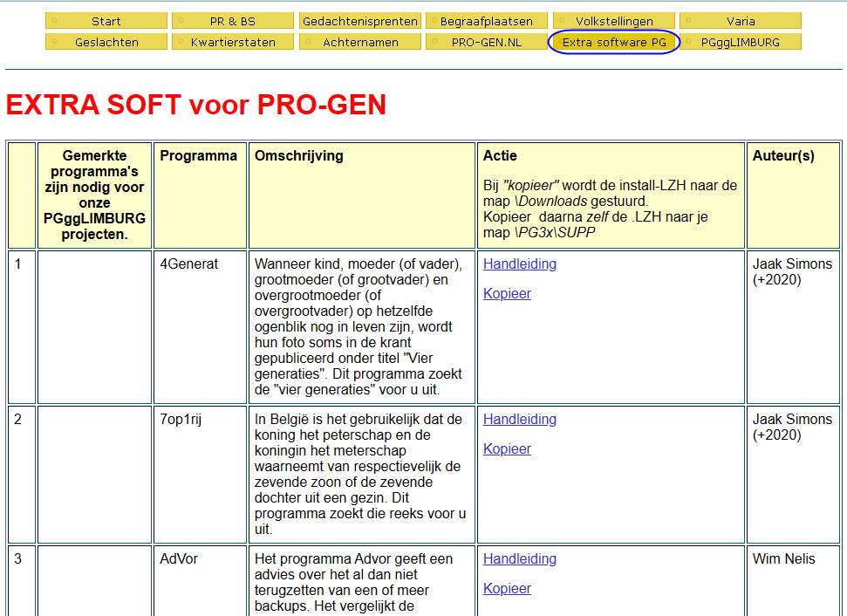Open the Kwartierstaten section

(233, 42)
